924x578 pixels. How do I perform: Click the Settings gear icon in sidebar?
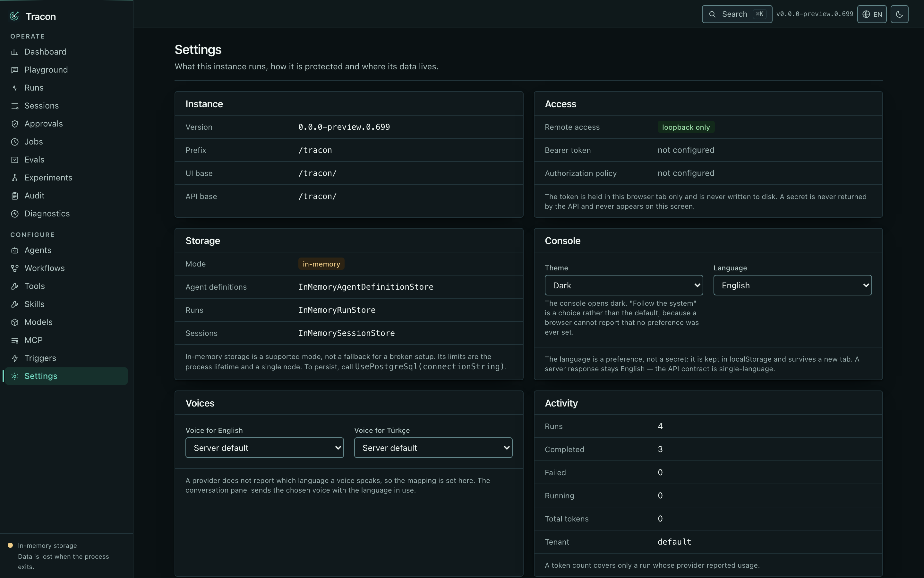[x=14, y=376]
